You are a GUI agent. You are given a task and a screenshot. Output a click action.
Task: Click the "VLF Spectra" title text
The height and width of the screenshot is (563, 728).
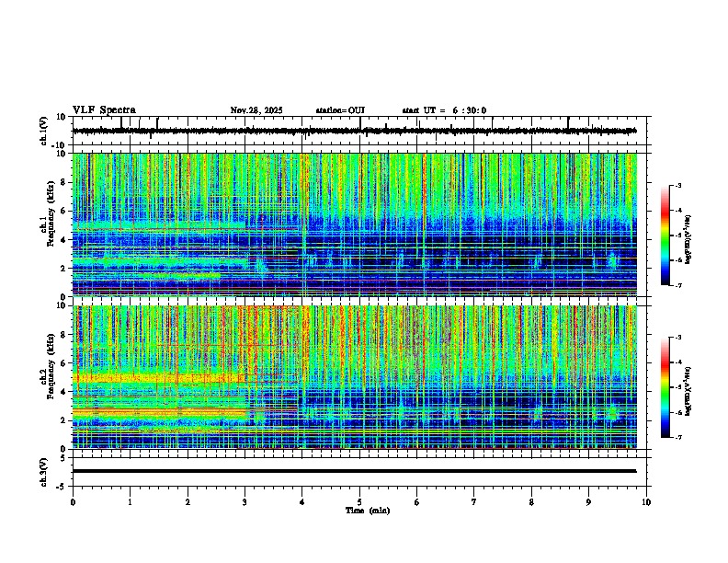(x=104, y=110)
